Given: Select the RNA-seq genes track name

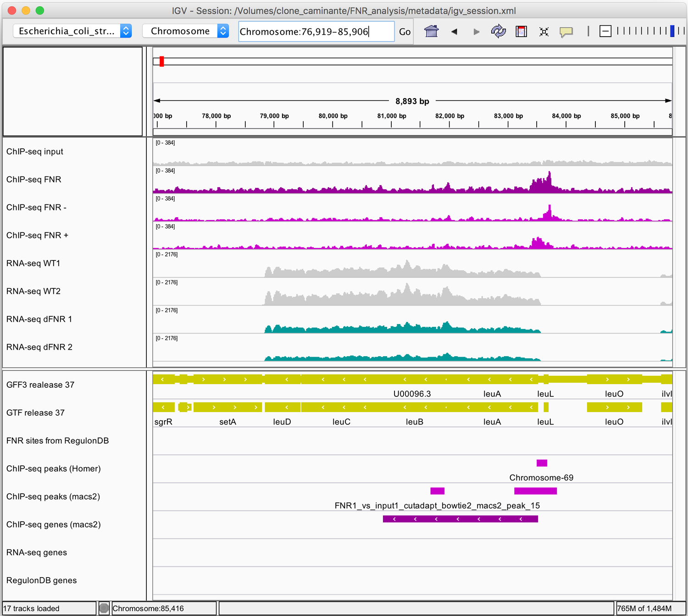Looking at the screenshot, I should 37,553.
